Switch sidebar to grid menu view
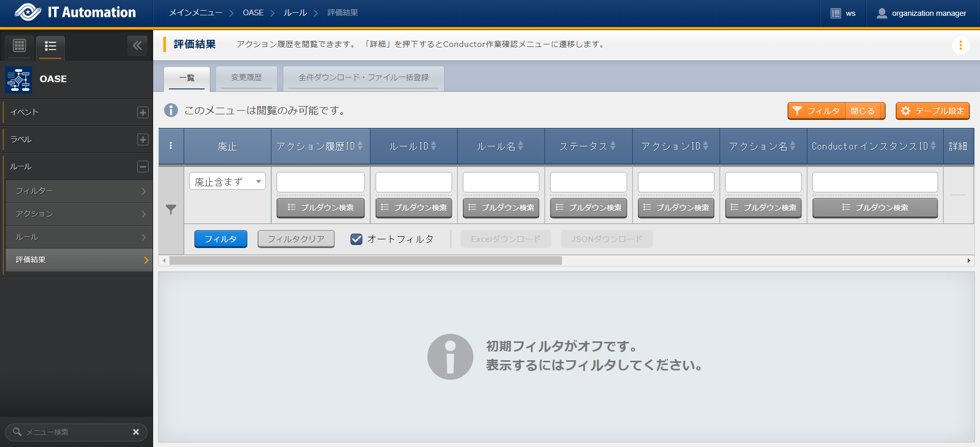980x447 pixels. (x=19, y=46)
